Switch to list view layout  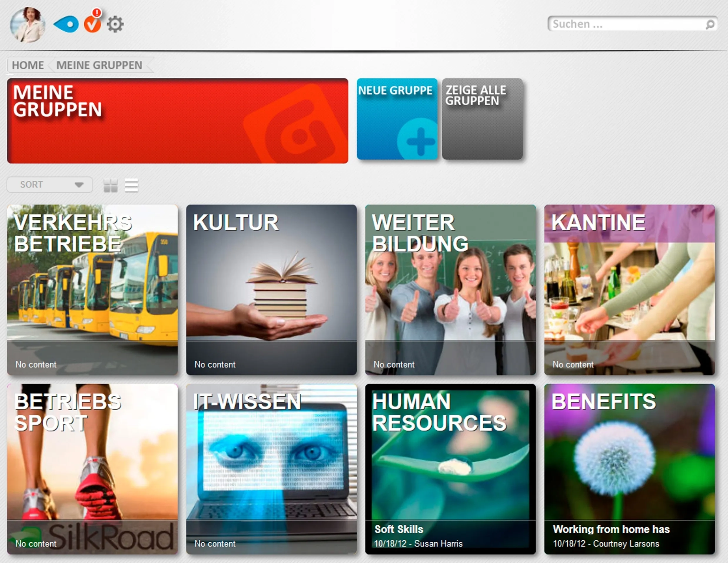131,185
